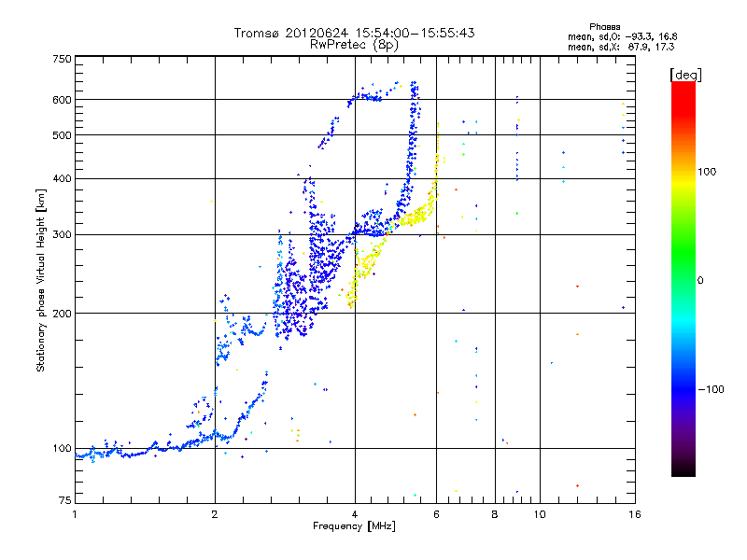Viewport: 747px width, 560px height.
Task: Click the y-axis label '750'
Action: [62, 59]
